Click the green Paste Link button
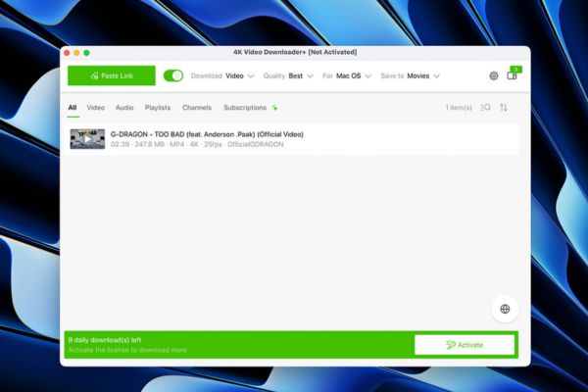Image resolution: width=588 pixels, height=392 pixels. tap(112, 75)
